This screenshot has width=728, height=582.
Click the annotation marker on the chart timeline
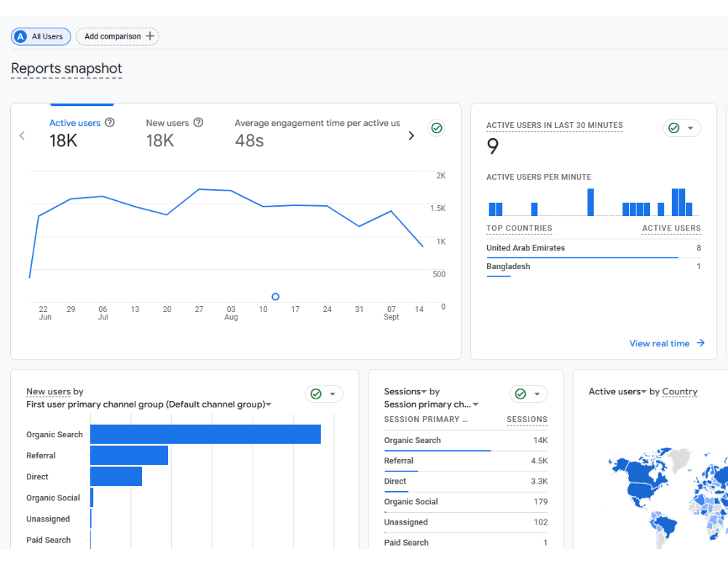275,297
